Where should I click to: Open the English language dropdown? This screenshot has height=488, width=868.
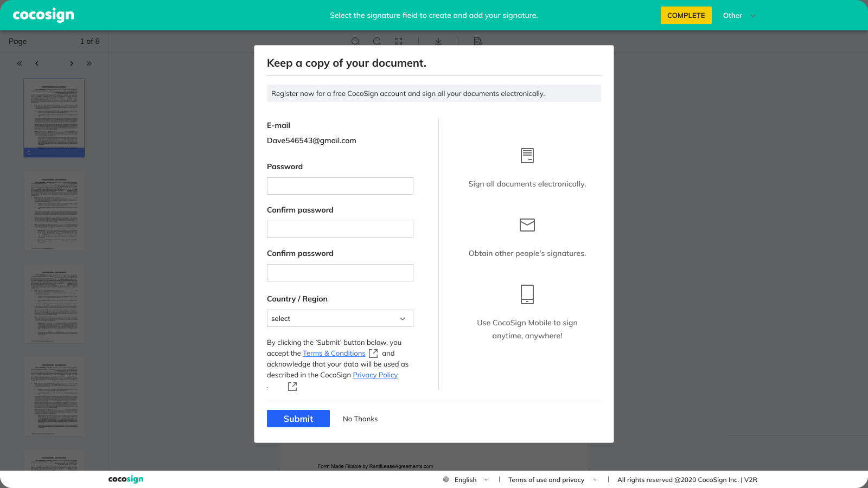[471, 480]
